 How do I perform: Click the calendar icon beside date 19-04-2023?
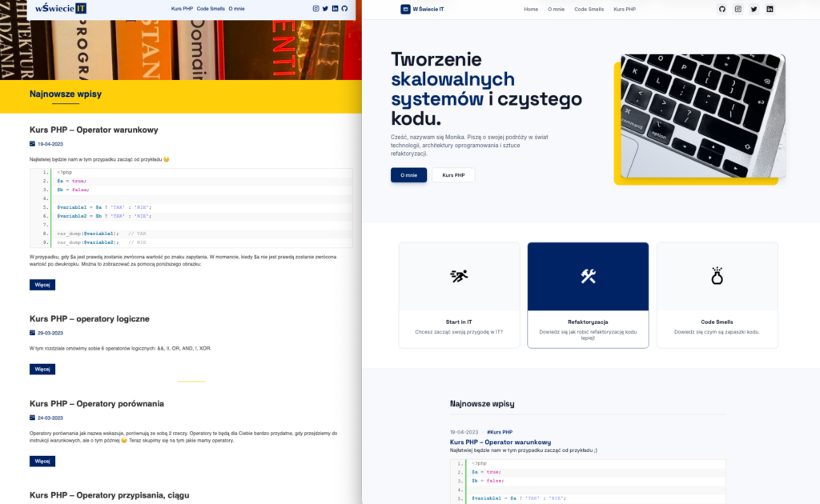pyautogui.click(x=30, y=144)
